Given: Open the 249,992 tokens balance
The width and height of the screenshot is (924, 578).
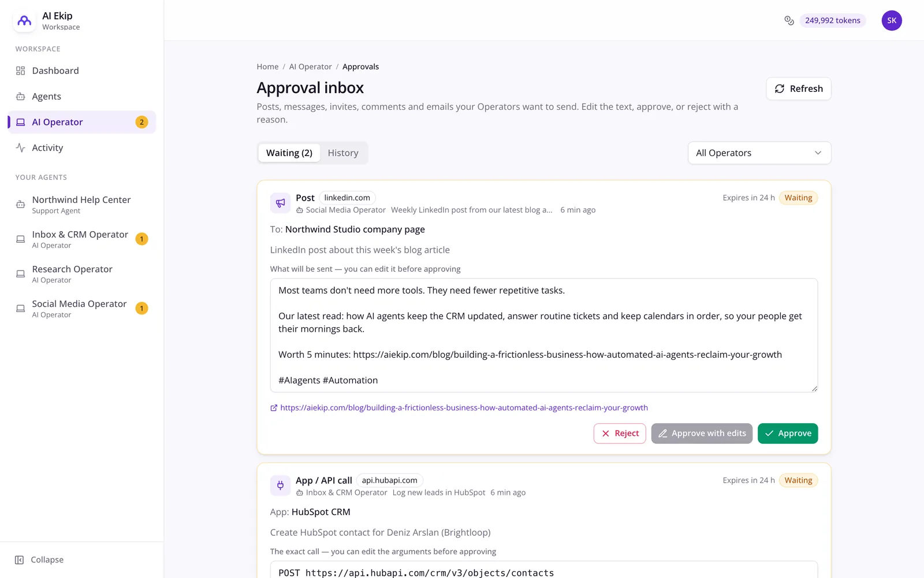Looking at the screenshot, I should [833, 21].
